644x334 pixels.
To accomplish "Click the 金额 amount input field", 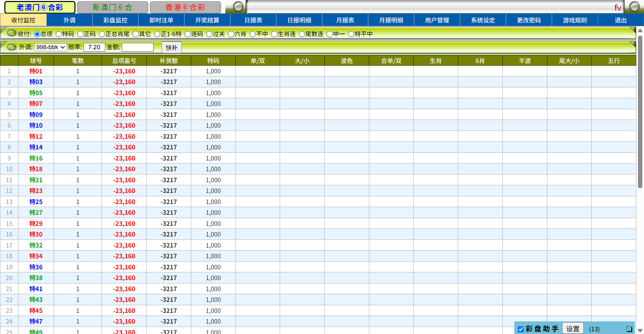I will 138,47.
